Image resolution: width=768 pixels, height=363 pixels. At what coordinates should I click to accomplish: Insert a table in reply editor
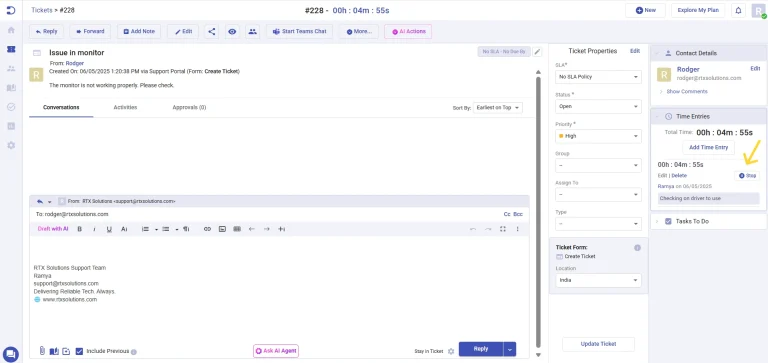pyautogui.click(x=237, y=229)
